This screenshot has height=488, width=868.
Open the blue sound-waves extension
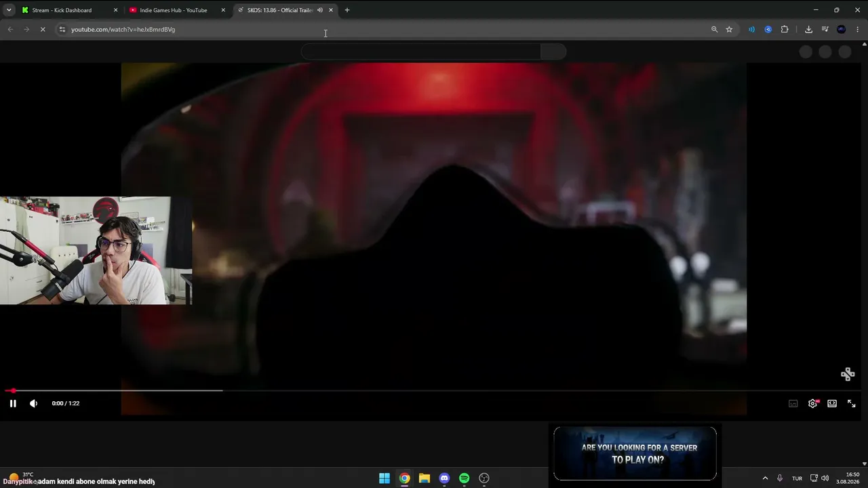751,29
